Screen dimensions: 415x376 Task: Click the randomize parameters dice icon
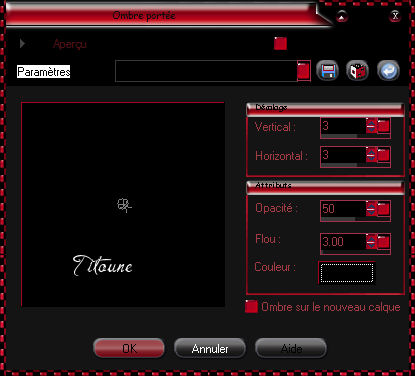click(358, 71)
